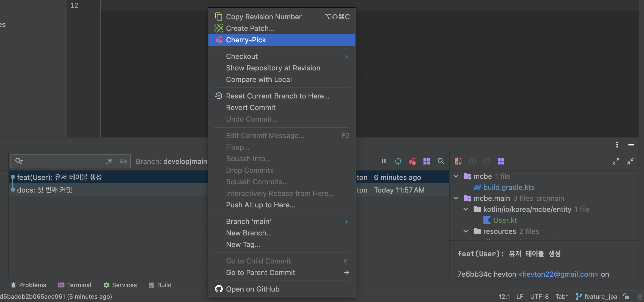Click the log search input field

[63, 161]
